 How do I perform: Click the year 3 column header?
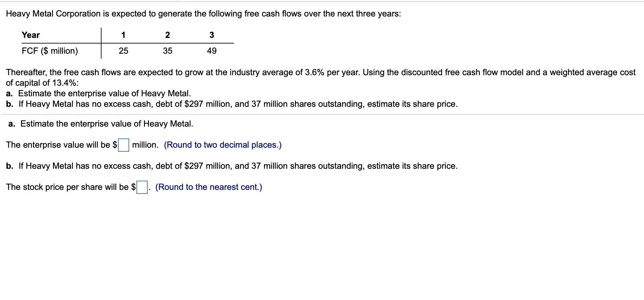pos(212,35)
